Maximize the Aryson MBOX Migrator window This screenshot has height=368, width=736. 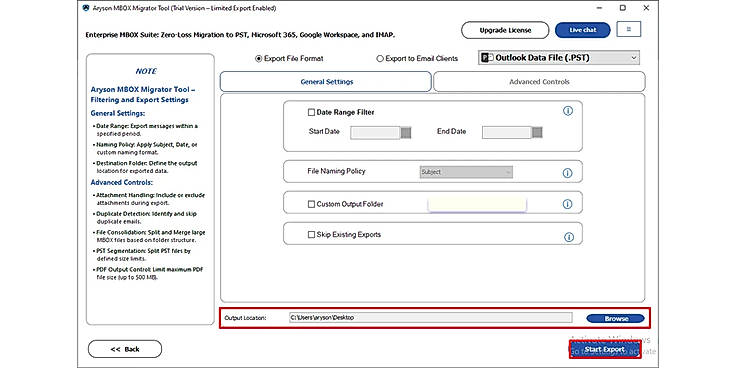pyautogui.click(x=622, y=8)
